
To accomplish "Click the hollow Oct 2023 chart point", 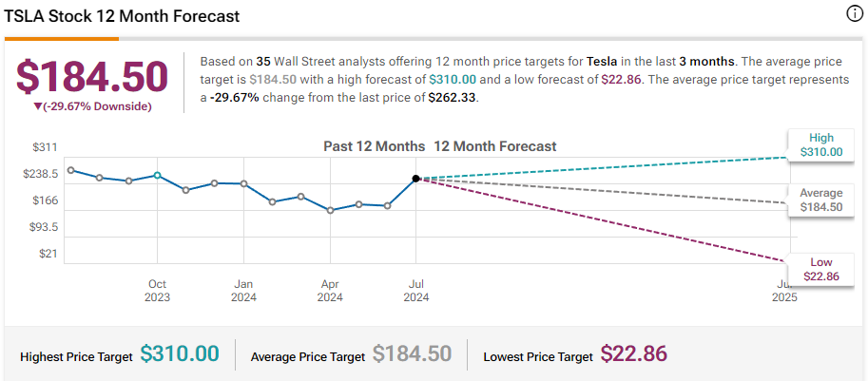I will pyautogui.click(x=157, y=176).
